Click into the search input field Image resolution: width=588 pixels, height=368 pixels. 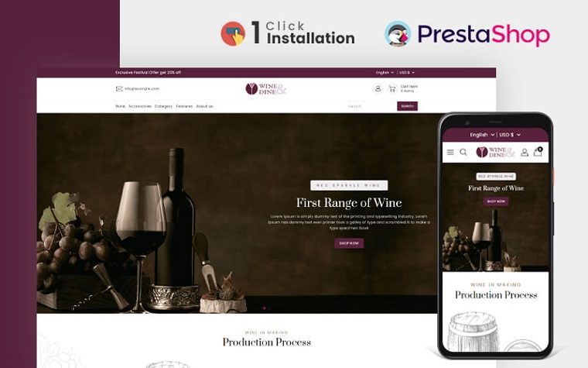click(371, 106)
